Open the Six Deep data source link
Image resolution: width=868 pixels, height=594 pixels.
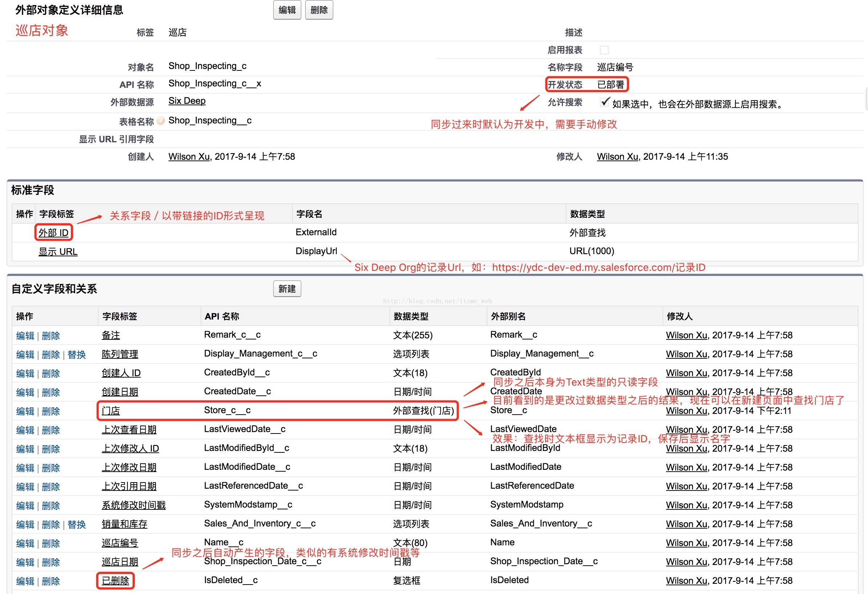(187, 101)
